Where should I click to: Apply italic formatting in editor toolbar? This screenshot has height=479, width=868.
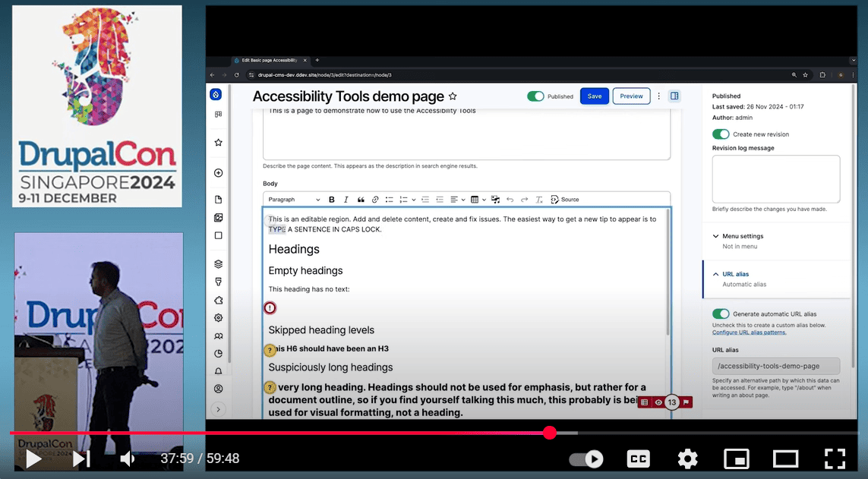click(x=346, y=200)
